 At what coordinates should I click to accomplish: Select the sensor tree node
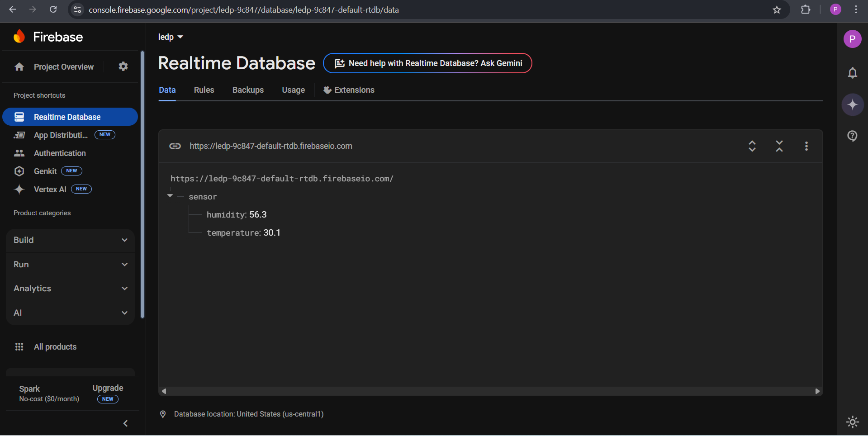coord(203,197)
